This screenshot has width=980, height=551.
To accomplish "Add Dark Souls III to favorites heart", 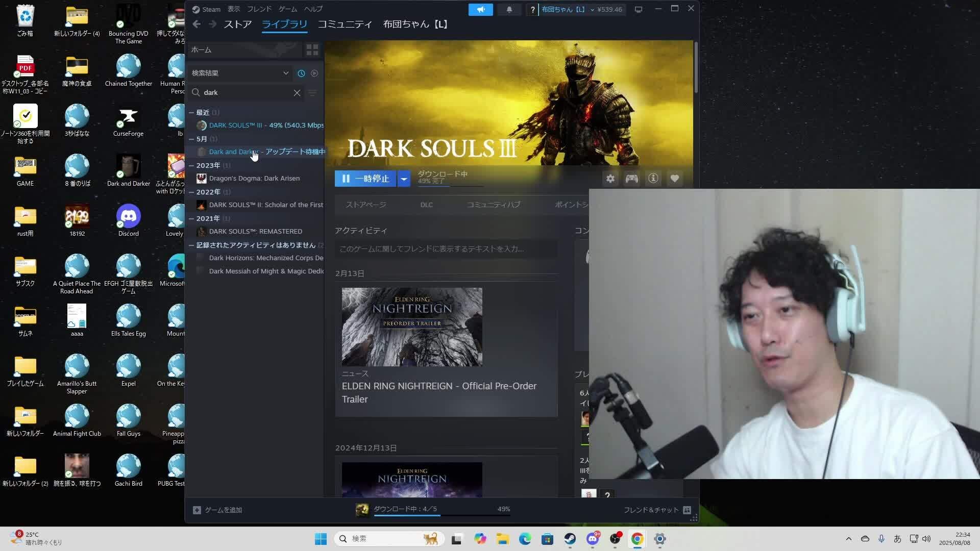I will 675,179.
